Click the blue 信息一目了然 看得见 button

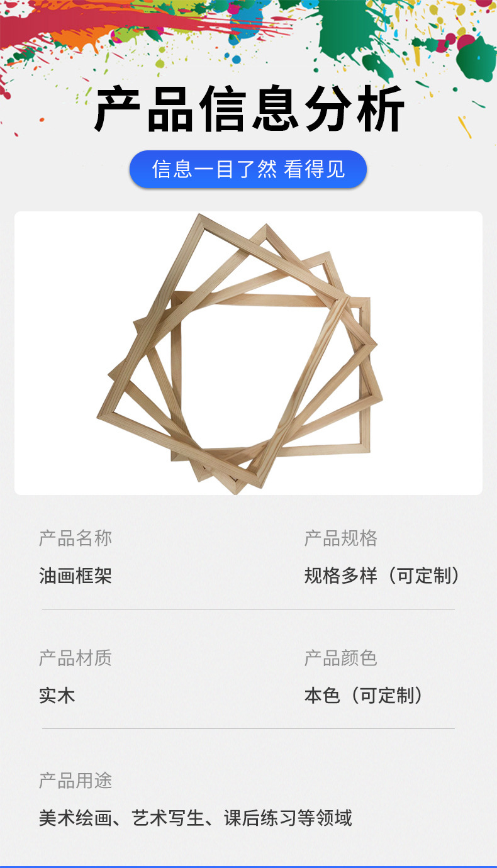[248, 169]
